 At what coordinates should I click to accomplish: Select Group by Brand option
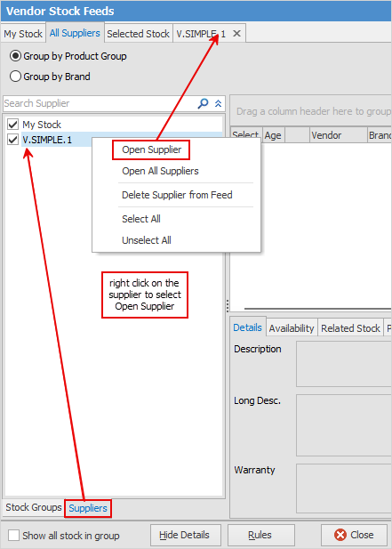point(15,77)
